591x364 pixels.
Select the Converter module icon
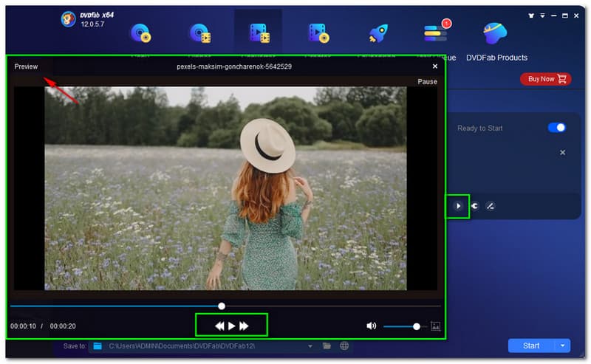tap(259, 32)
